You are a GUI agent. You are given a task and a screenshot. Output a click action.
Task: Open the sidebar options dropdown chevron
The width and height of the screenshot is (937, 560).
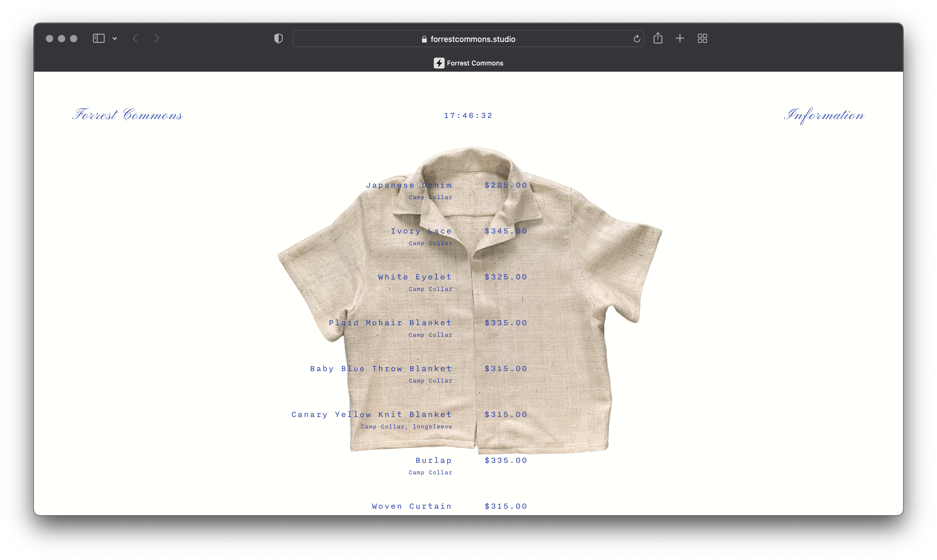click(x=115, y=39)
